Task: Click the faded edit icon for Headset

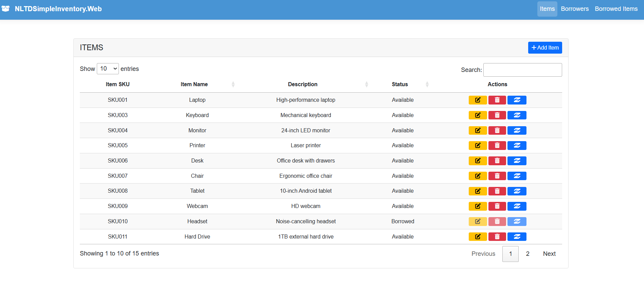Action: [478, 222]
